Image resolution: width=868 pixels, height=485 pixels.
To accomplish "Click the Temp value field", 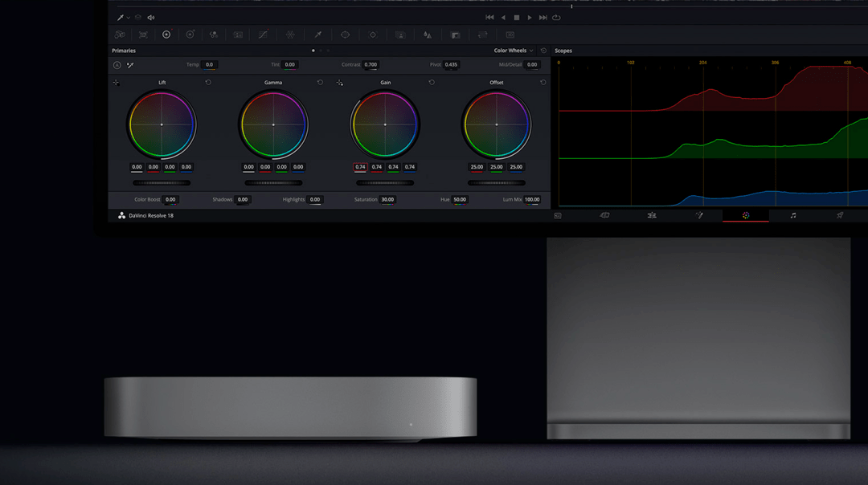I will click(209, 65).
